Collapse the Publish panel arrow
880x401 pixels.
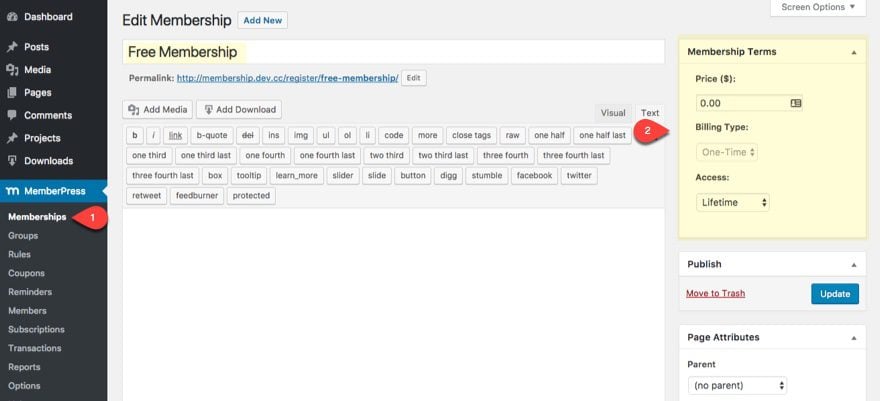854,265
